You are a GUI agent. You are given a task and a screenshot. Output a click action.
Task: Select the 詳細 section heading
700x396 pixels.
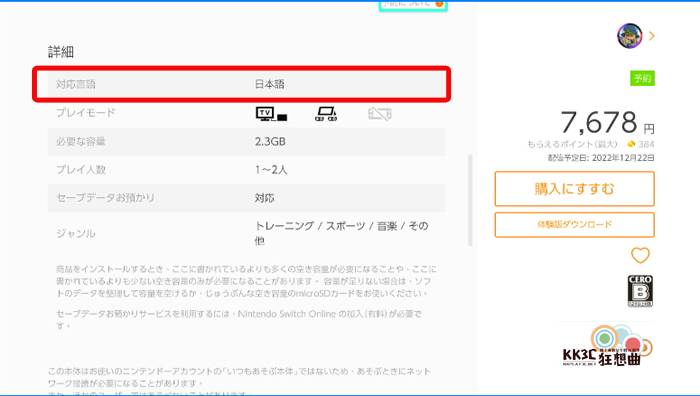[61, 52]
